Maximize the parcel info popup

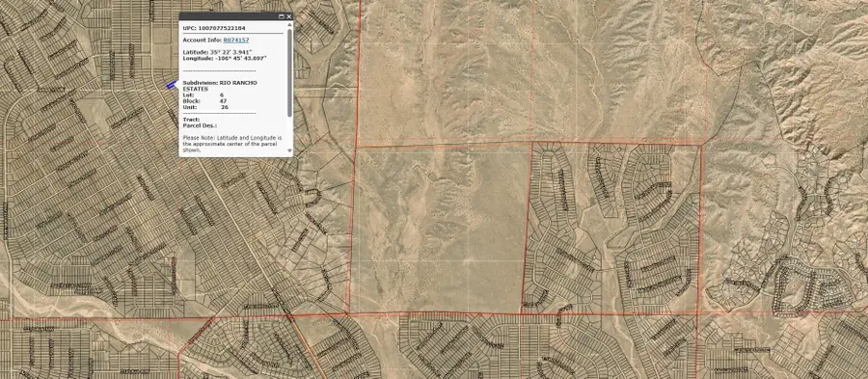(282, 16)
